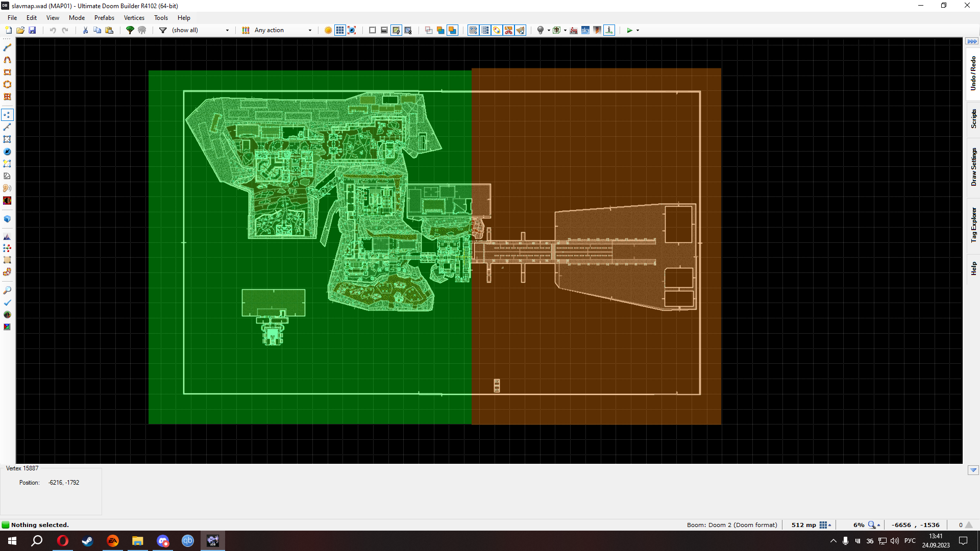Toggle fullbrightness sun icon

328,30
